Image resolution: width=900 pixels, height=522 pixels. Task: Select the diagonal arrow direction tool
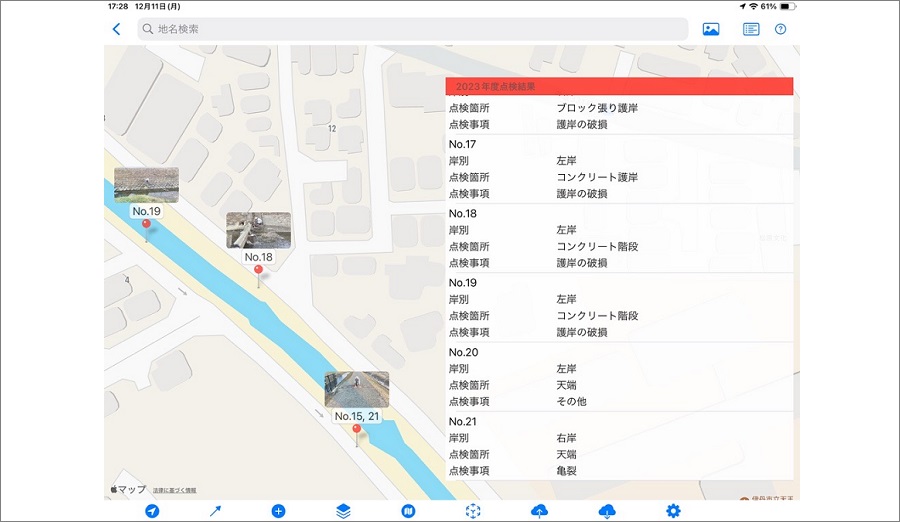(x=215, y=511)
